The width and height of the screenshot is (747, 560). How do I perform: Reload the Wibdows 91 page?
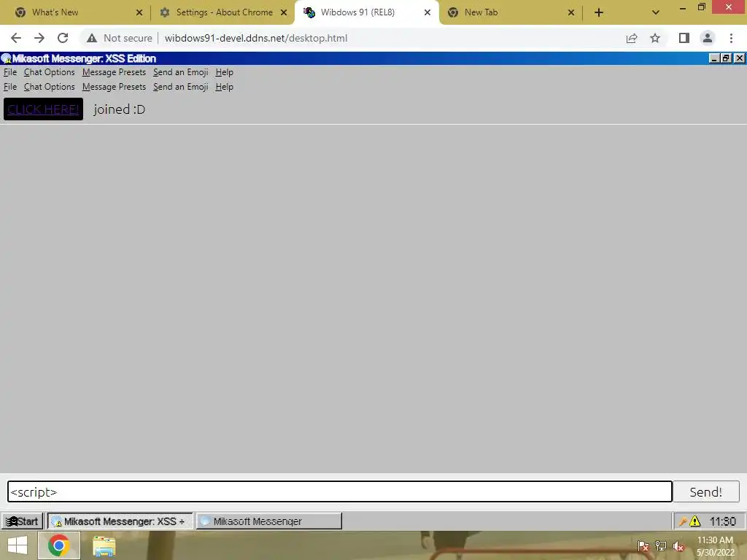[63, 38]
